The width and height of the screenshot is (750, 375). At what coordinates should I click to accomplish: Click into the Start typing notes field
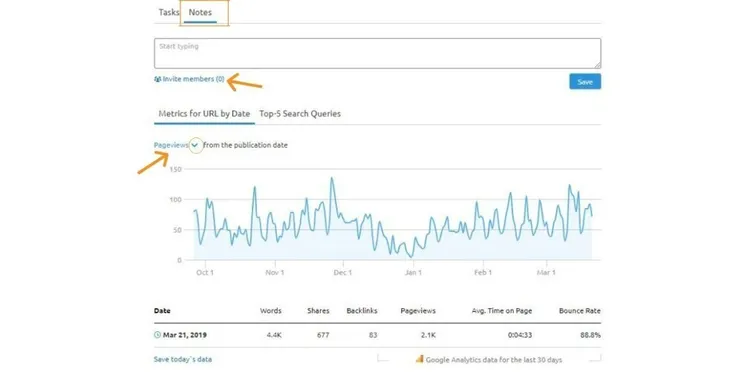pos(377,53)
